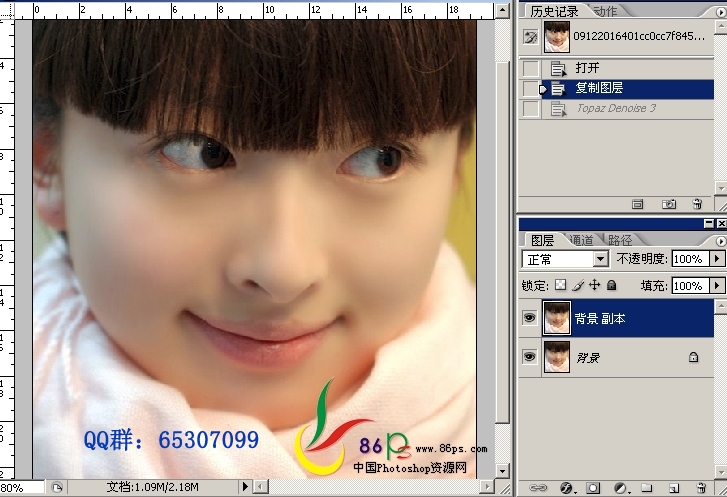Toggle lock transparent pixels icon
Image resolution: width=727 pixels, height=497 pixels.
coord(561,285)
